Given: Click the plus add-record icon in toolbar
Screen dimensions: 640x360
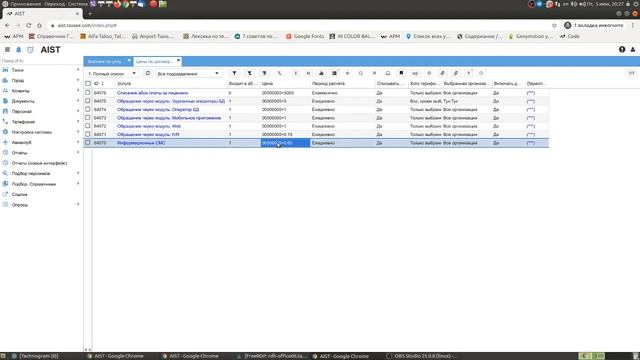Looking at the screenshot, I should pyautogui.click(x=348, y=73).
